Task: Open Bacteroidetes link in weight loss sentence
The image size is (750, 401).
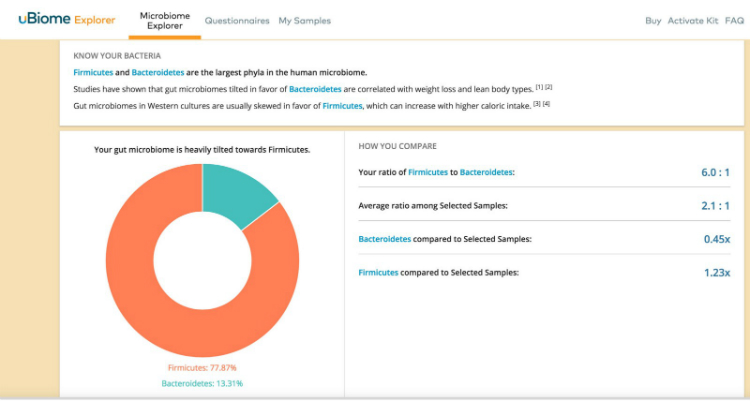Action: coord(315,89)
